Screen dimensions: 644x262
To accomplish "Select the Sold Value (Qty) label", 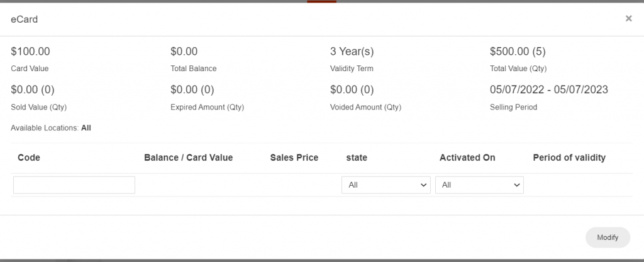I will pyautogui.click(x=39, y=107).
